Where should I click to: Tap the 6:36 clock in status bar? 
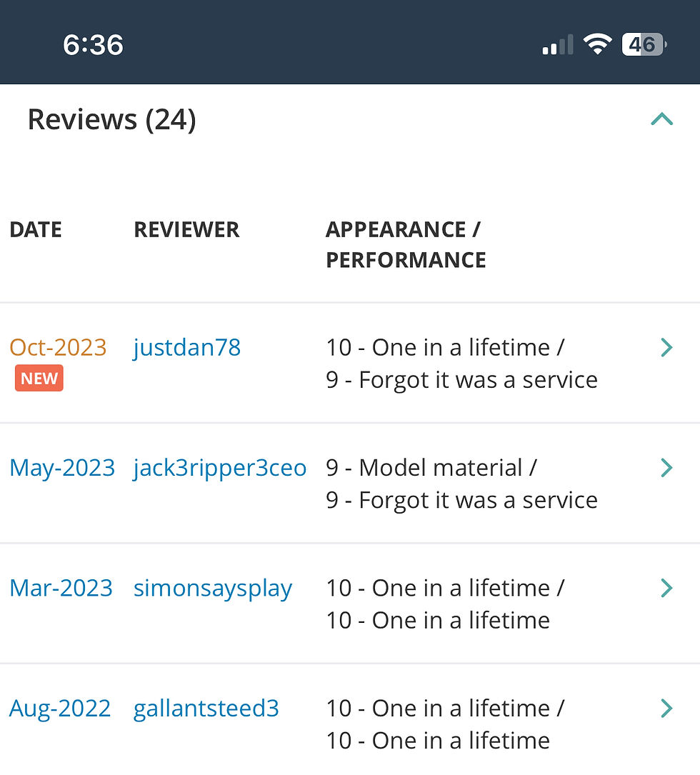coord(93,45)
